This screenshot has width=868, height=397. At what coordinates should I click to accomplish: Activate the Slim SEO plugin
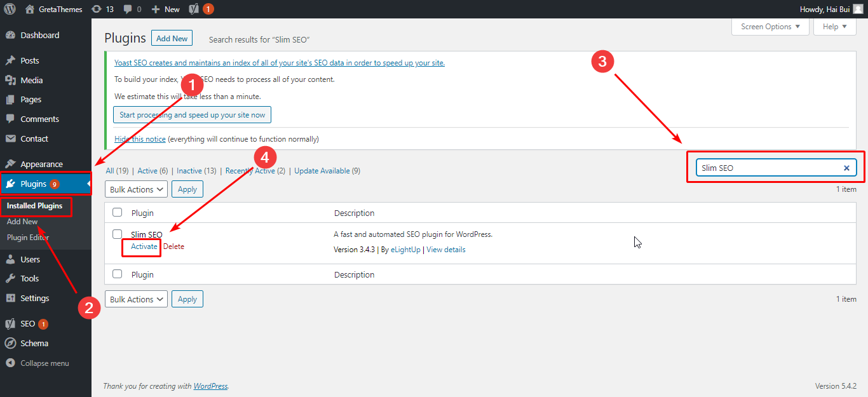click(141, 246)
